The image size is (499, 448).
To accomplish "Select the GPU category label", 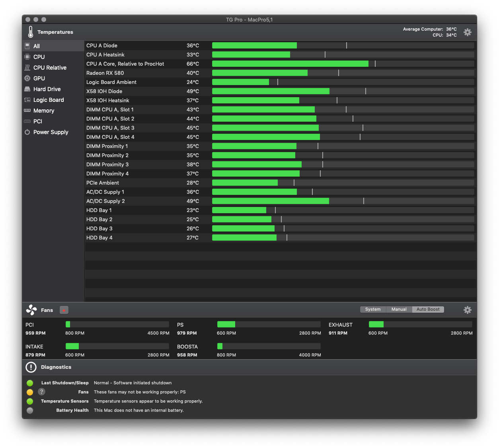I will (x=39, y=78).
